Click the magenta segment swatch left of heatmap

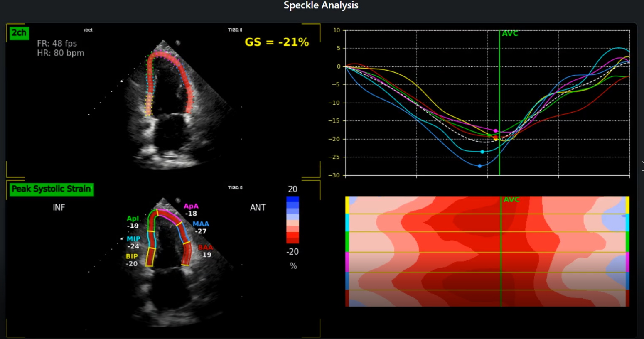click(347, 262)
